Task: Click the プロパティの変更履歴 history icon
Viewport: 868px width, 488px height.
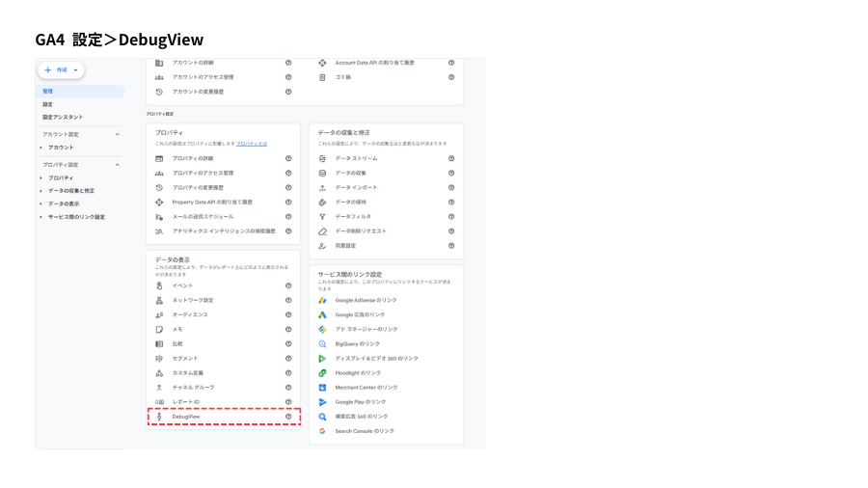Action: pyautogui.click(x=159, y=188)
